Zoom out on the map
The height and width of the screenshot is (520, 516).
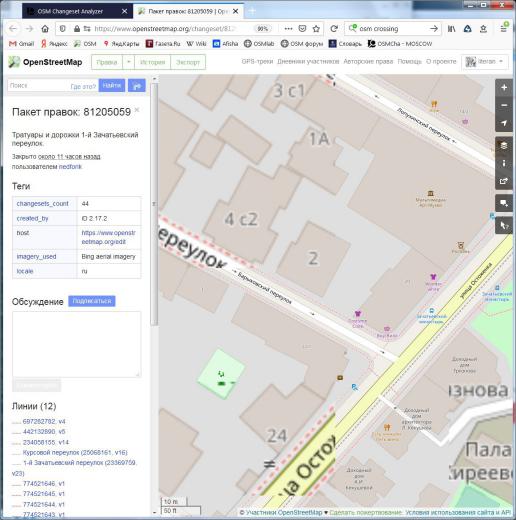(x=504, y=105)
